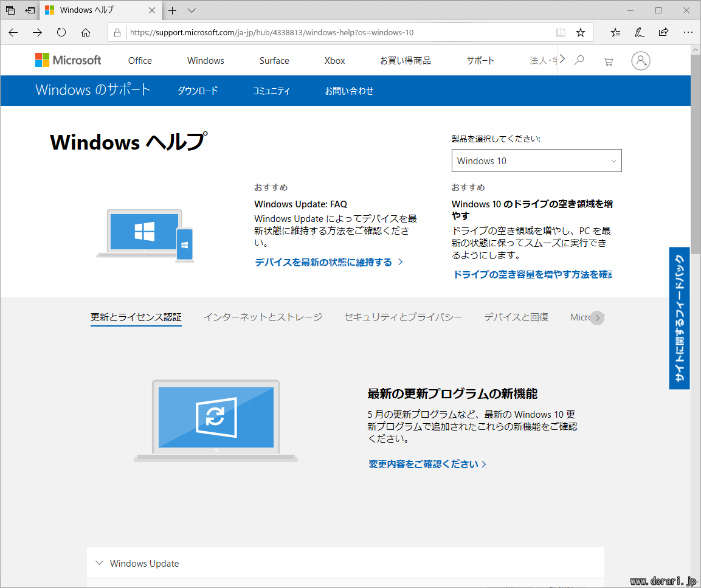Click Windows 10 のドライブの空き領域 heading
This screenshot has width=701, height=588.
[532, 210]
